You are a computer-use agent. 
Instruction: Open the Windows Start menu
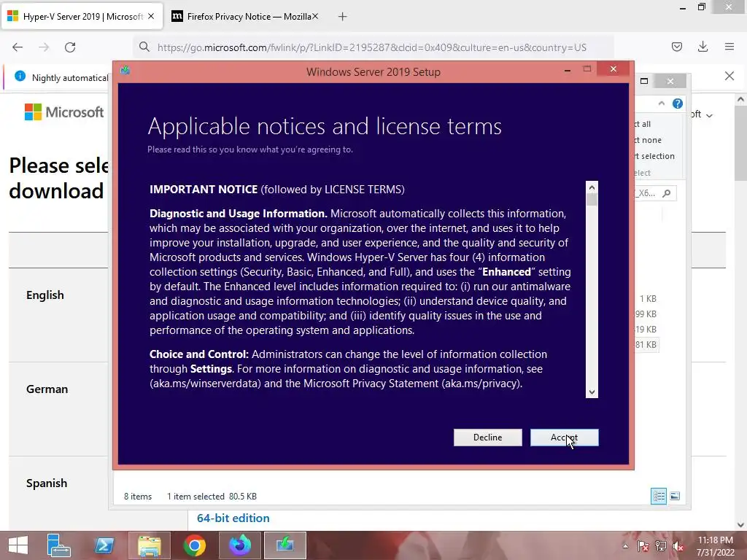18,545
